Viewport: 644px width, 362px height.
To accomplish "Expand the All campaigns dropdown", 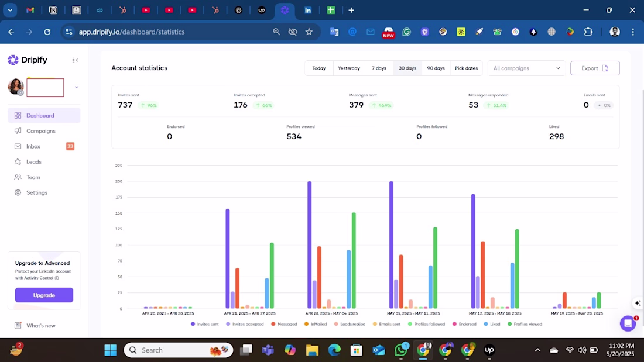I will [526, 68].
